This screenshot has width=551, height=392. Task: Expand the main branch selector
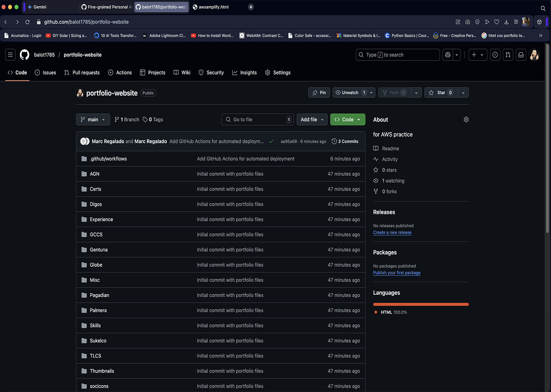(x=93, y=119)
